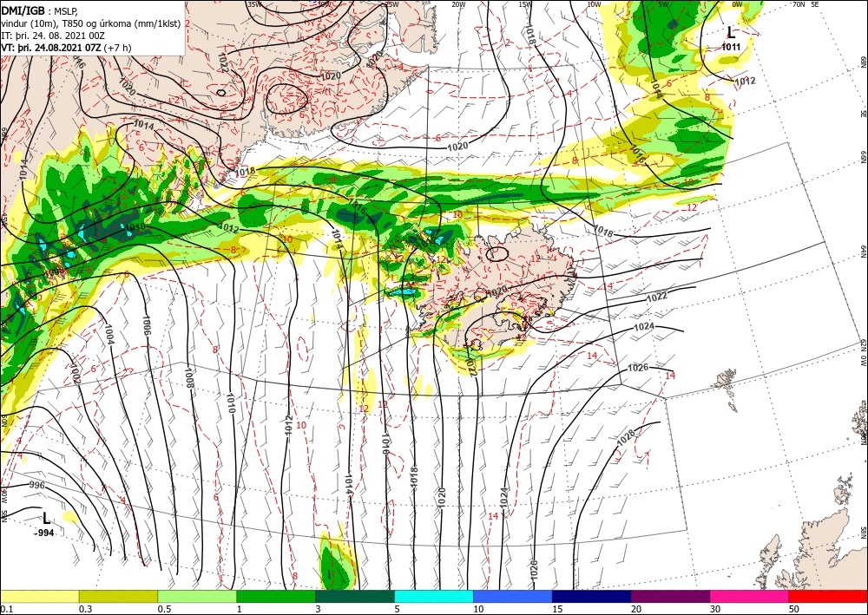
Task: Click the green 1–3 legend swatch
Action: tap(276, 597)
